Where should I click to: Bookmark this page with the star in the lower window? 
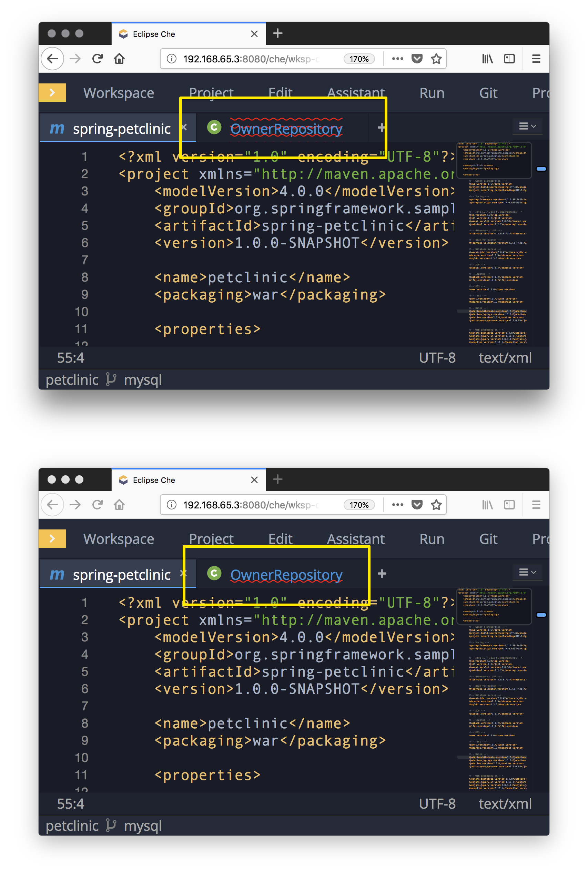tap(436, 505)
